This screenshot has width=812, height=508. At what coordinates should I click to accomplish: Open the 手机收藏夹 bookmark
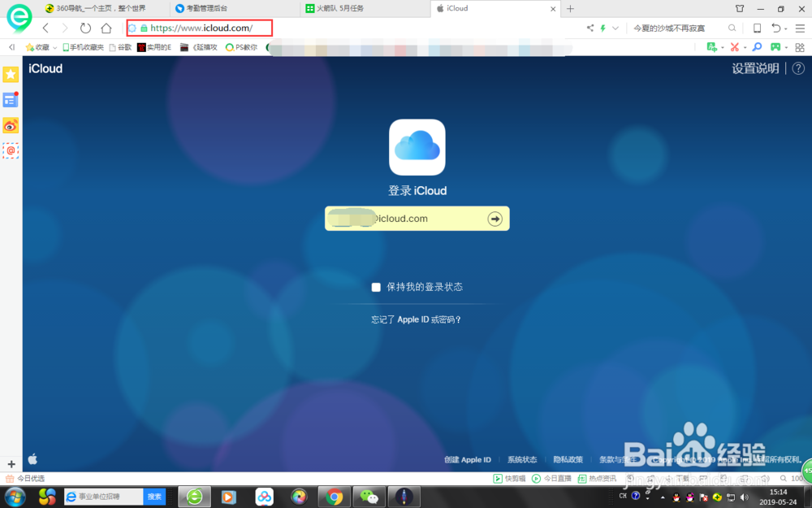tap(84, 47)
